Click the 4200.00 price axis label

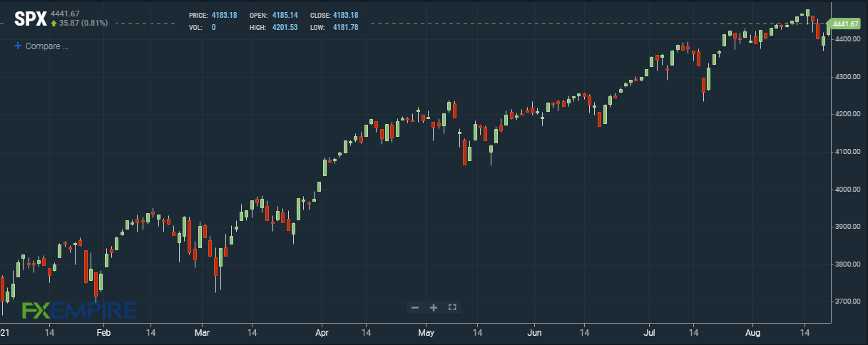pos(847,114)
